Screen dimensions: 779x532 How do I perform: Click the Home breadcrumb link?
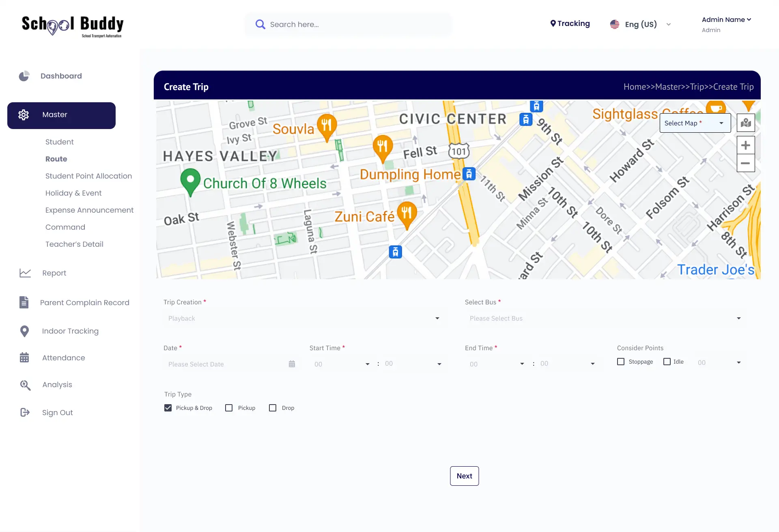pos(635,86)
